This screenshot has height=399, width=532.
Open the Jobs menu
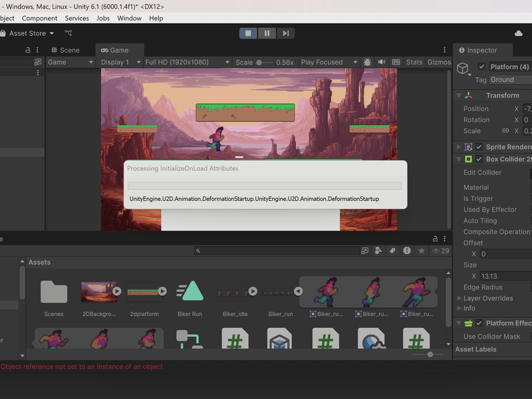click(103, 19)
